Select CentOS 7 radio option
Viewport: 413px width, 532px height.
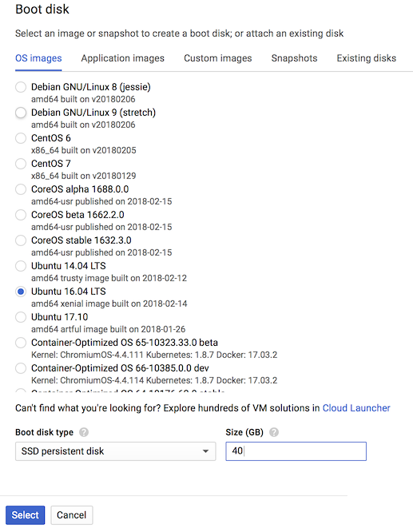tap(21, 164)
